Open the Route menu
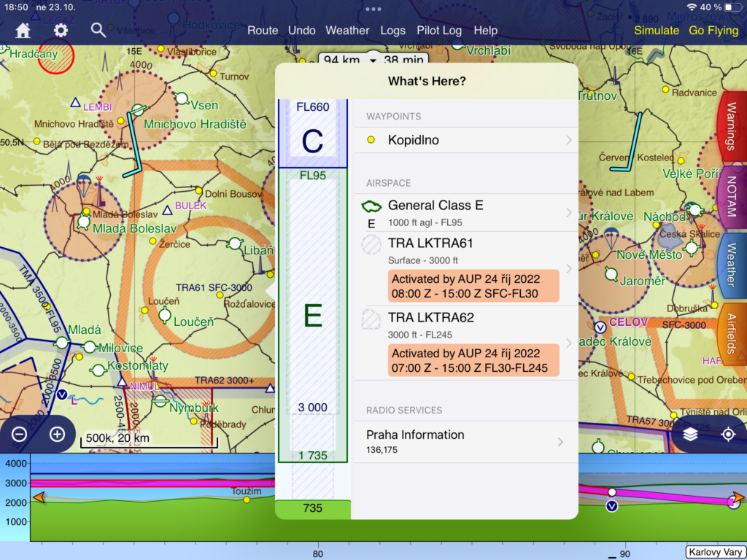 (263, 31)
